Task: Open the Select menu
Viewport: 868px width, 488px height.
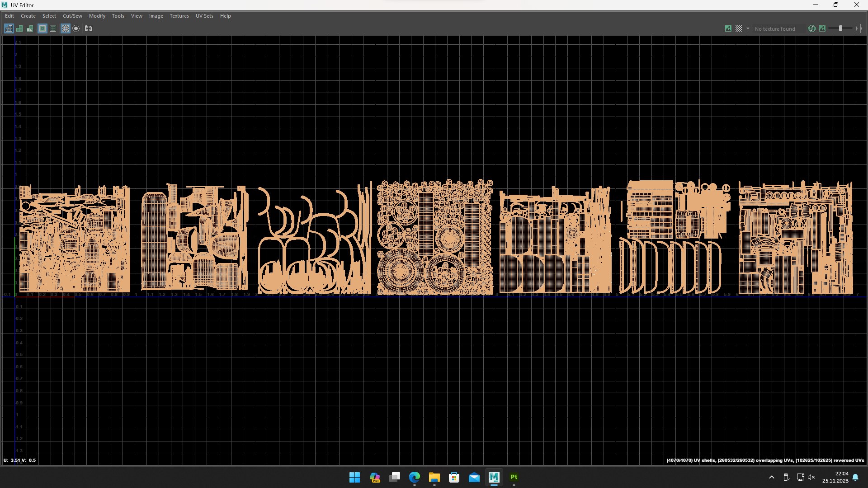Action: [49, 16]
